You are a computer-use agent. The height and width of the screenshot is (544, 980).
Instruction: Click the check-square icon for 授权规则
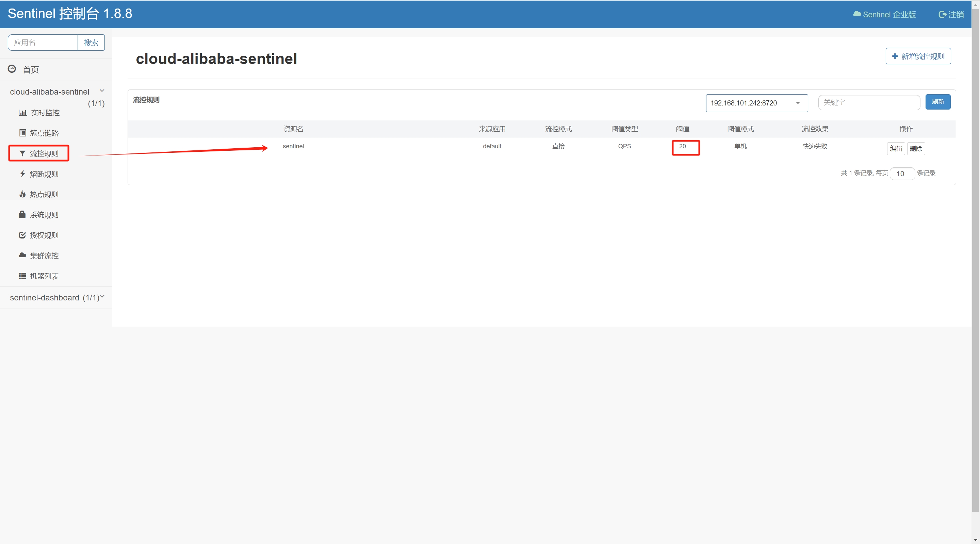pyautogui.click(x=22, y=235)
